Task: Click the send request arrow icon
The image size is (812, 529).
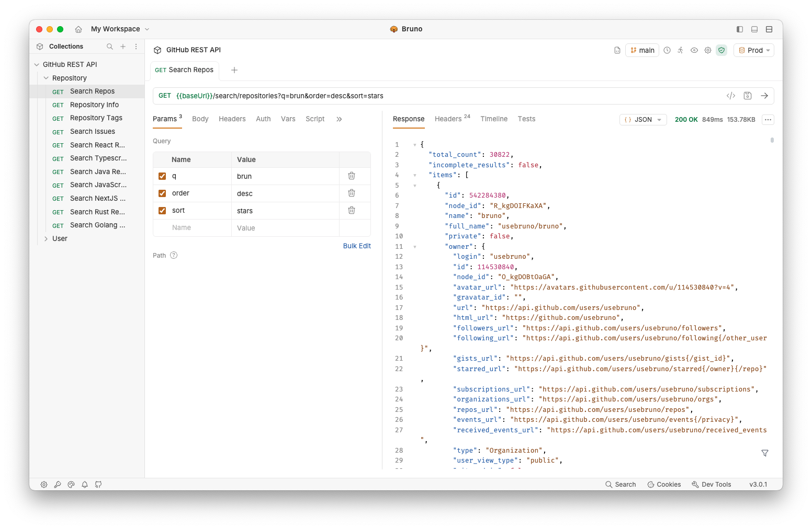Action: [764, 96]
